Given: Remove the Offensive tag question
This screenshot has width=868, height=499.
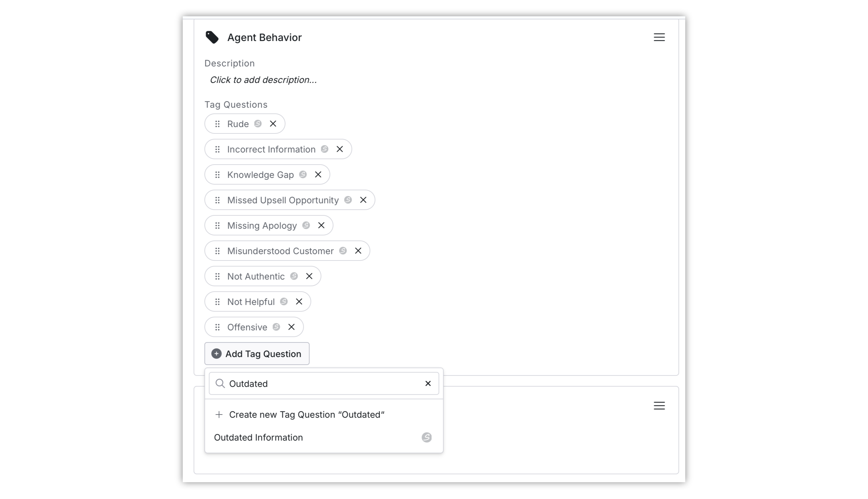Looking at the screenshot, I should coord(291,327).
